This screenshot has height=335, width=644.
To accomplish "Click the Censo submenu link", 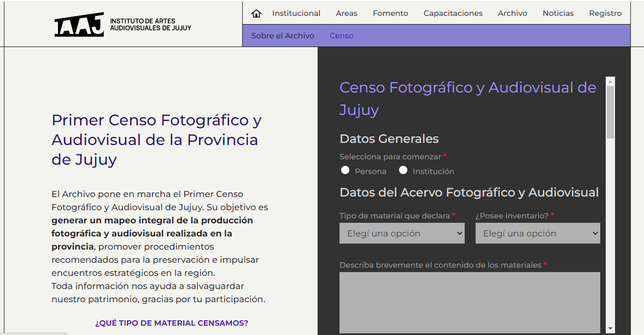I will tap(341, 36).
